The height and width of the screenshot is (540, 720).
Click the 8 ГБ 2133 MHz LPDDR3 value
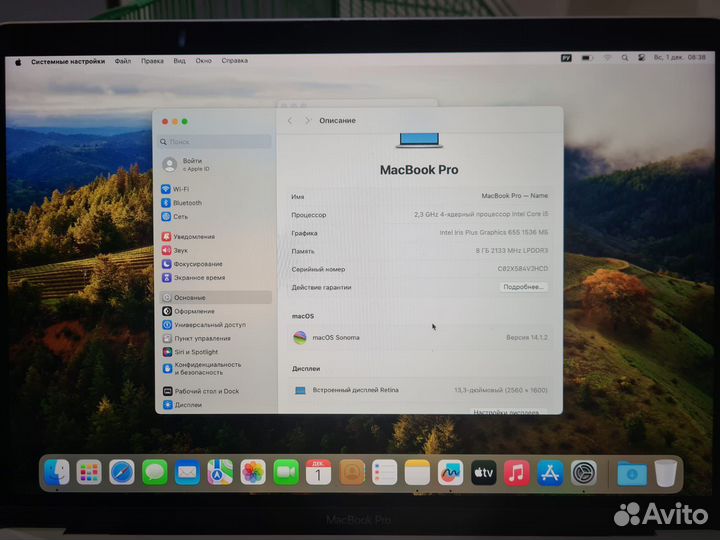512,251
